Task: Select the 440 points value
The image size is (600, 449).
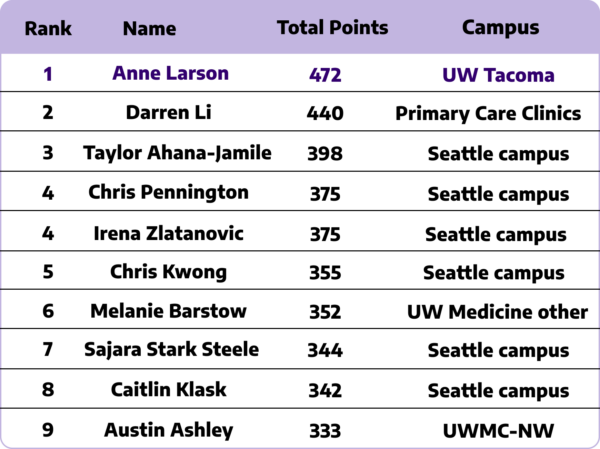Action: [x=325, y=114]
